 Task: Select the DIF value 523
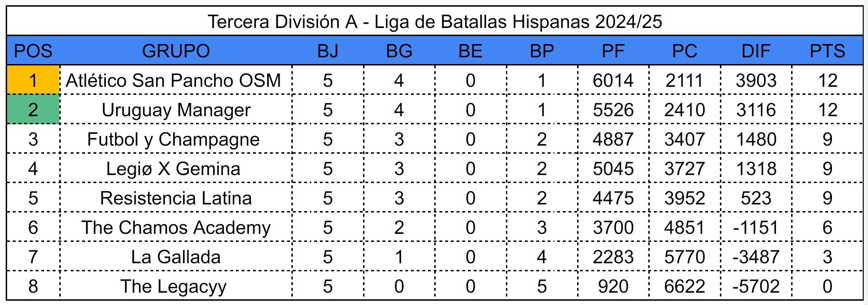pos(756,198)
